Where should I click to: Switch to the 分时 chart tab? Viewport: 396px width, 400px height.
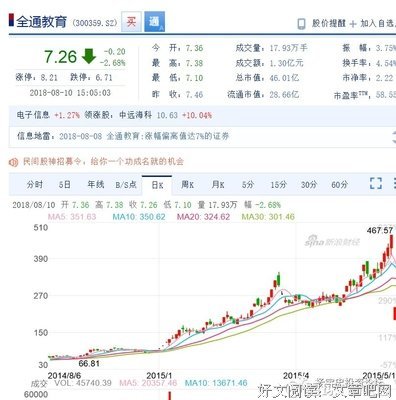[x=35, y=185]
